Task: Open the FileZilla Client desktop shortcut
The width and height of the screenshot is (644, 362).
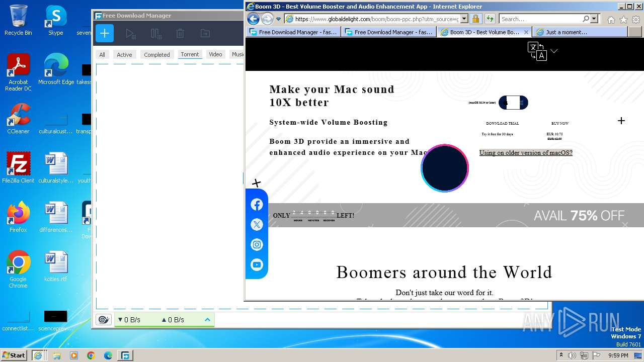Action: click(18, 168)
